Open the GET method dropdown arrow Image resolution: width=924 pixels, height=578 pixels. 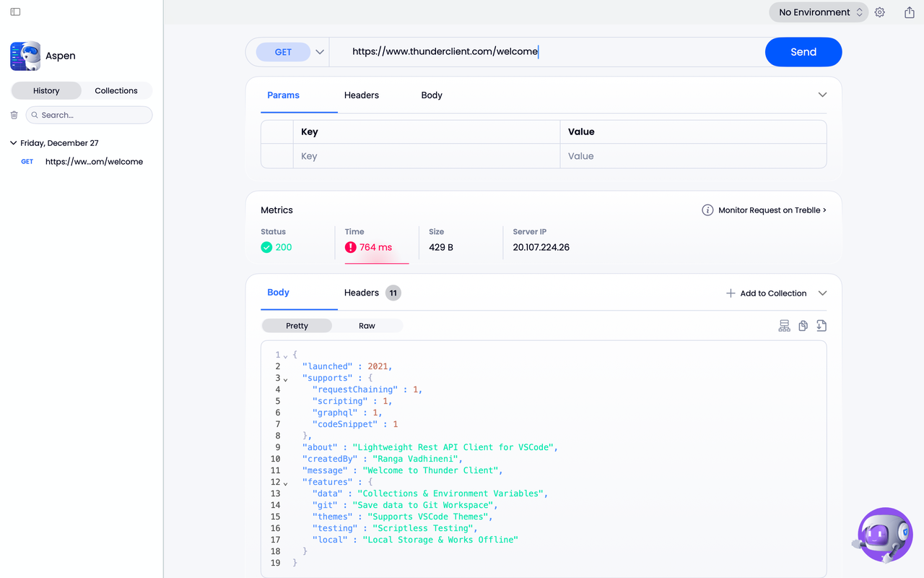click(320, 52)
